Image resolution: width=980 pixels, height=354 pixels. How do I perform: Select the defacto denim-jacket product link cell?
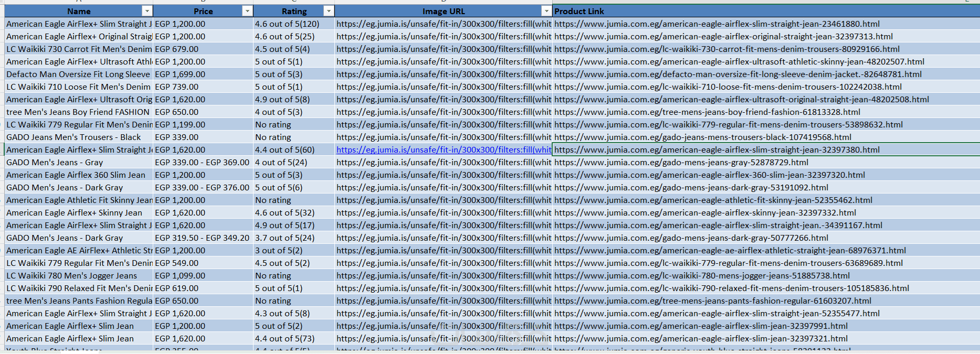pos(766,74)
